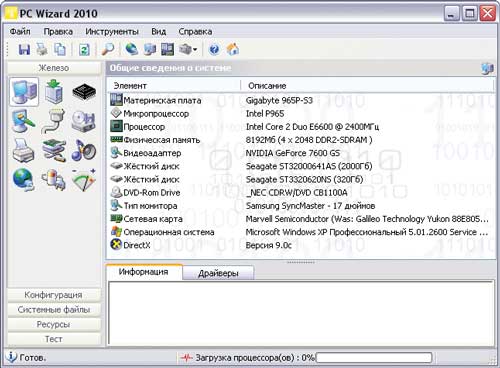Select the Seagate ST3320620NS hard disk row
The width and height of the screenshot is (500, 368).
pyautogui.click(x=300, y=179)
